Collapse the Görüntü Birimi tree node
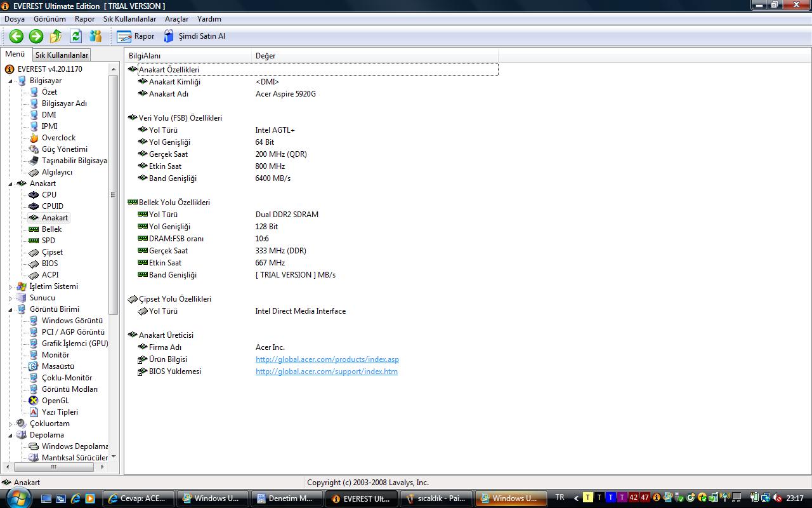812x508 pixels. (10, 309)
